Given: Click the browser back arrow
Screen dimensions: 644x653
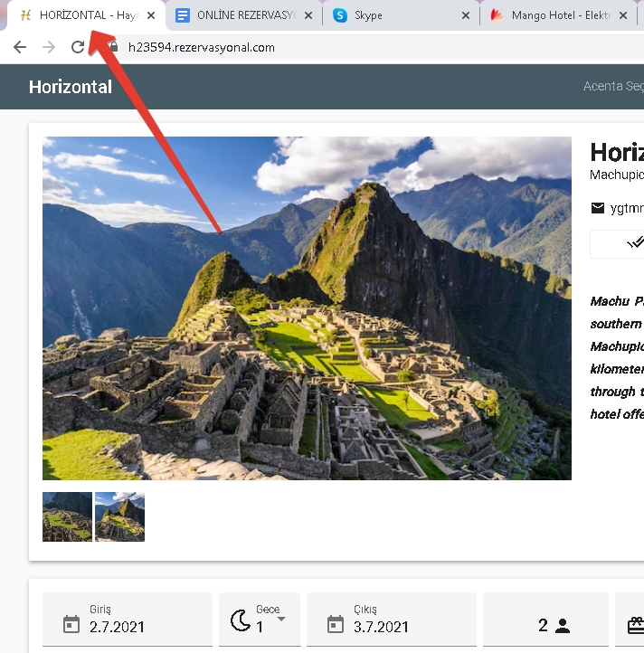Looking at the screenshot, I should click(20, 47).
